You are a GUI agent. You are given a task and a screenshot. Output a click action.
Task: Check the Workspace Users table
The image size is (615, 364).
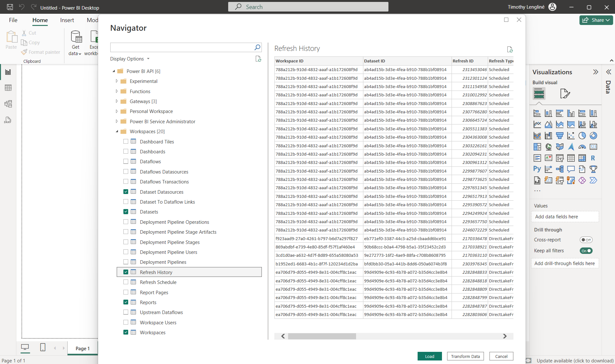[126, 322]
